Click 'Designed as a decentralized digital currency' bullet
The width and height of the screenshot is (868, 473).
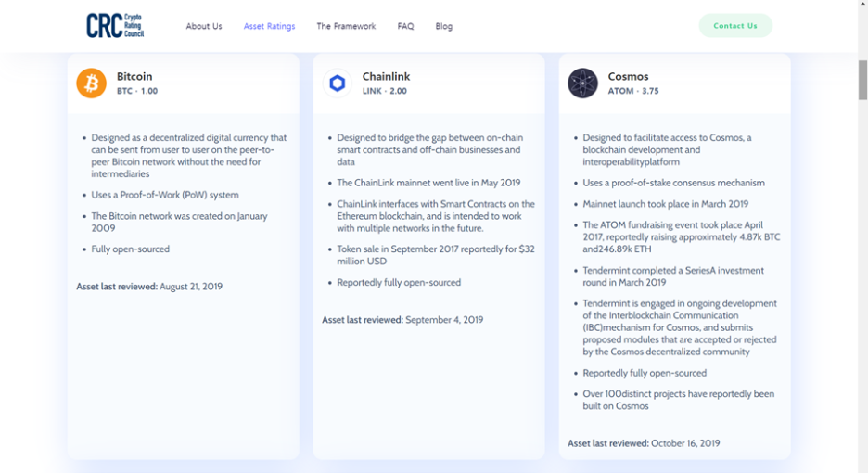point(189,156)
